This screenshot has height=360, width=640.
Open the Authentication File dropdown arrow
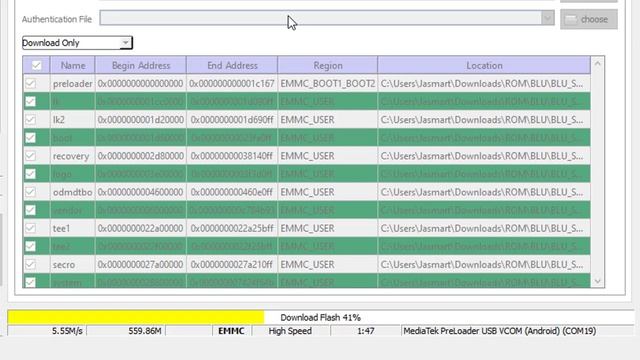(548, 18)
